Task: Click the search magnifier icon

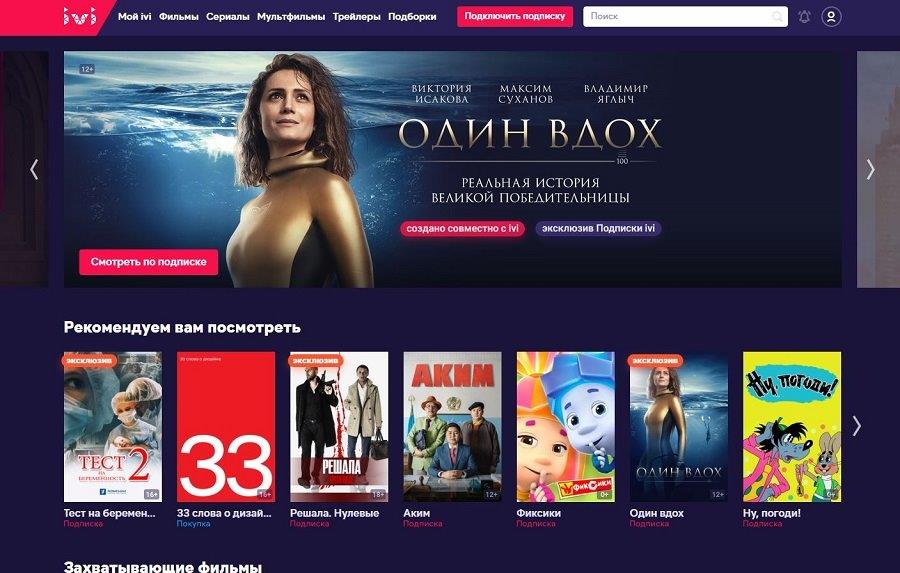Action: (777, 17)
